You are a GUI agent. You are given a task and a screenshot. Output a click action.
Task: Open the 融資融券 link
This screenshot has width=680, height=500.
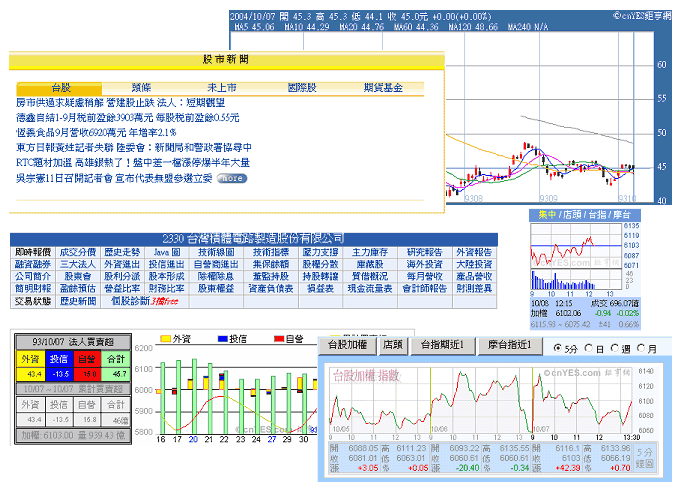(x=33, y=265)
